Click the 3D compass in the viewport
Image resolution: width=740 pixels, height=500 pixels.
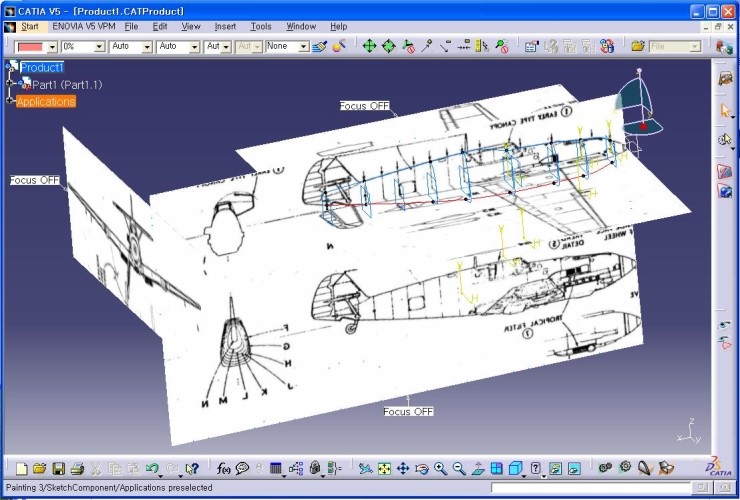(638, 105)
